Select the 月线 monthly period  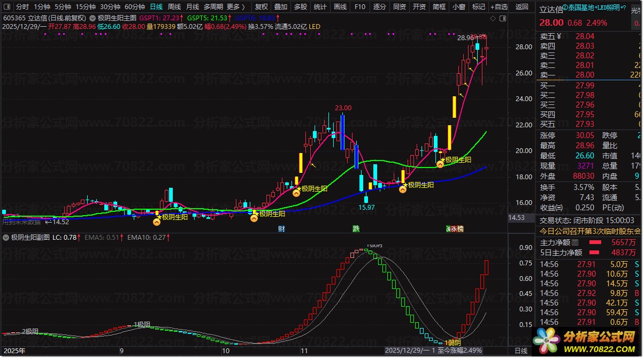[x=193, y=7]
